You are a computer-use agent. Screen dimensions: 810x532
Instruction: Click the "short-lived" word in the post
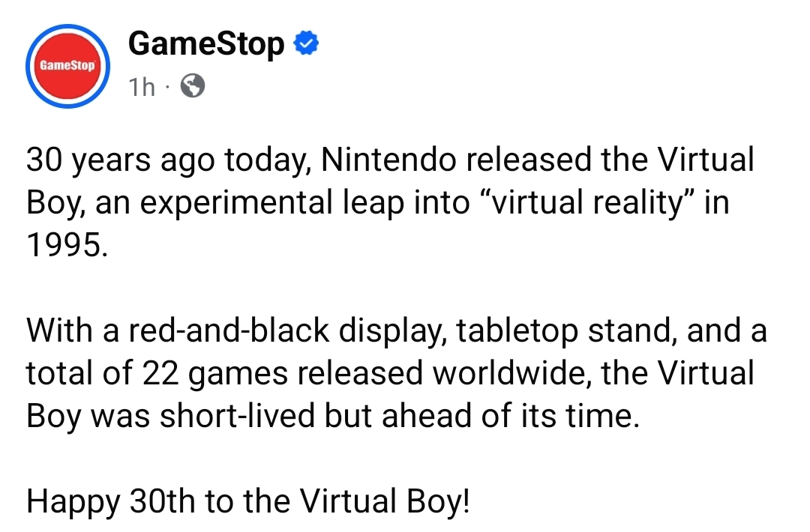pos(237,415)
